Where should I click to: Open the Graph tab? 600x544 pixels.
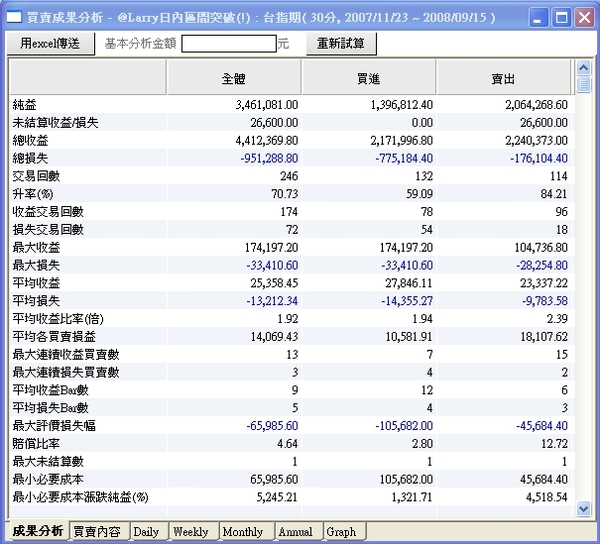click(341, 531)
